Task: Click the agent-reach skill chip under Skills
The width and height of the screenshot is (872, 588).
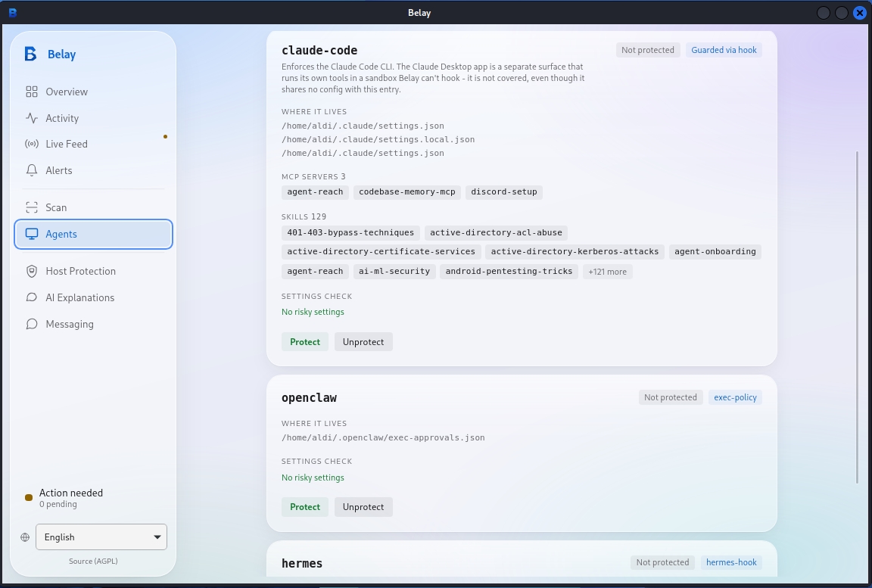Action: coord(315,271)
